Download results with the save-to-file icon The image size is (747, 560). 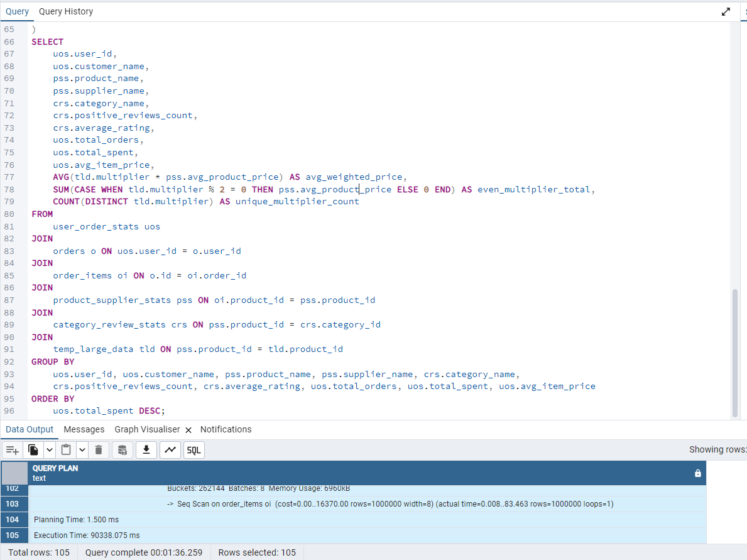[x=146, y=450]
